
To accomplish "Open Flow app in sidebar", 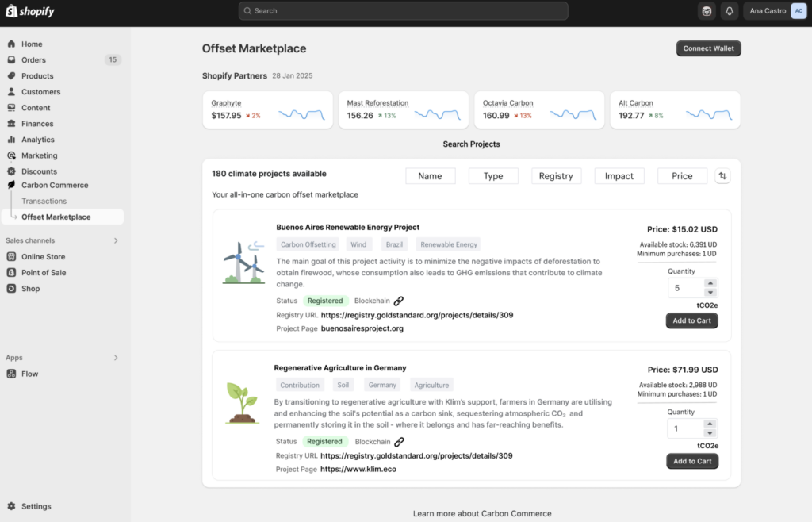I will pos(29,374).
